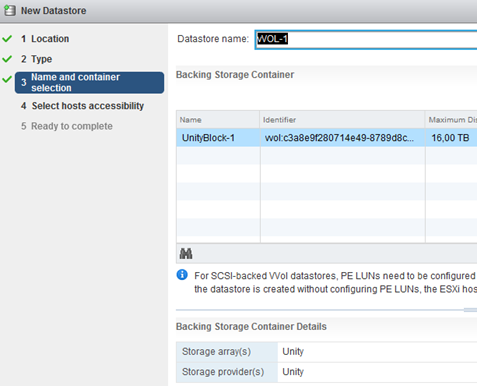The height and width of the screenshot is (386, 477).
Task: Click the Datastore name label
Action: [213, 39]
